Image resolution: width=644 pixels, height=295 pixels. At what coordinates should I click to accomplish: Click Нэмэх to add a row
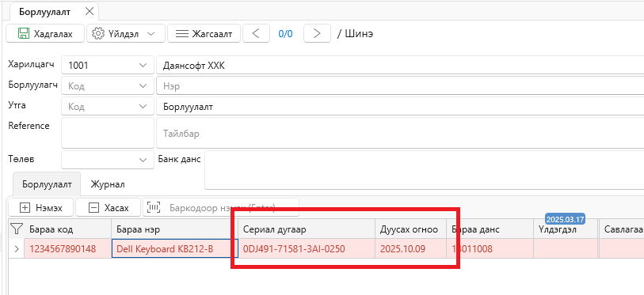tap(41, 208)
